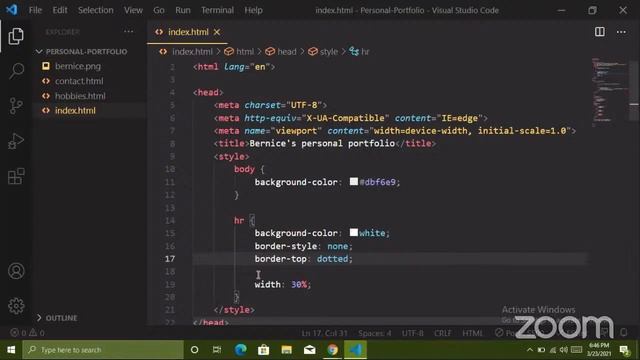Open the Run and Debug view
Screen dimensions: 640x360
[16, 141]
